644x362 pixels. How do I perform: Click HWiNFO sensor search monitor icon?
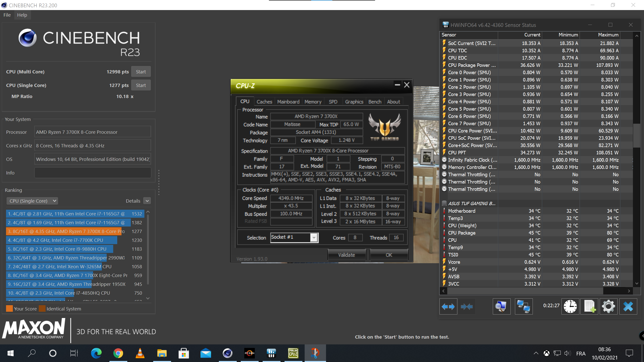[x=501, y=306]
